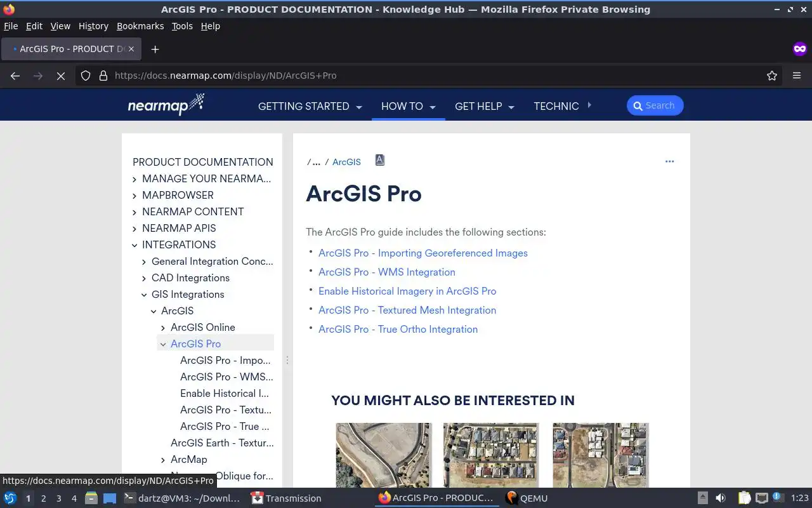Screen dimensions: 812x508
Task: Open the Help menu in Firefox
Action: (211, 26)
